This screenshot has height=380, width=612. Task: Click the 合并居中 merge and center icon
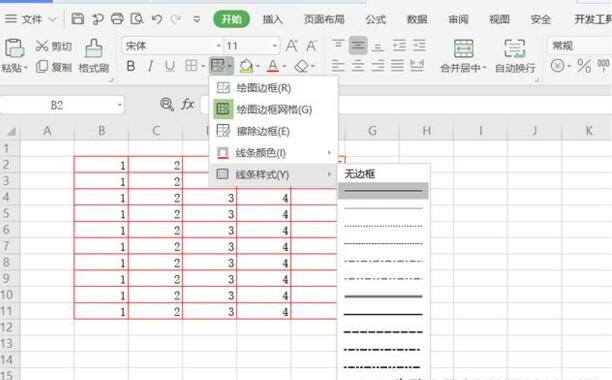tap(463, 48)
